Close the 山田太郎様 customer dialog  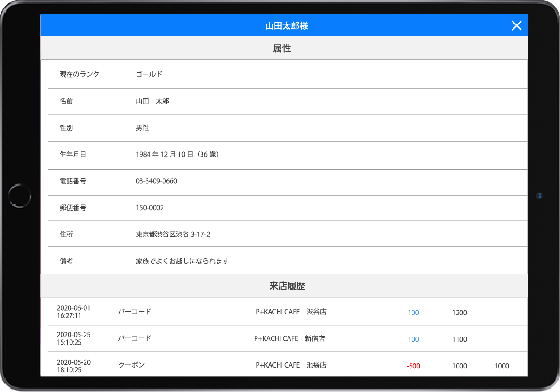pyautogui.click(x=516, y=25)
